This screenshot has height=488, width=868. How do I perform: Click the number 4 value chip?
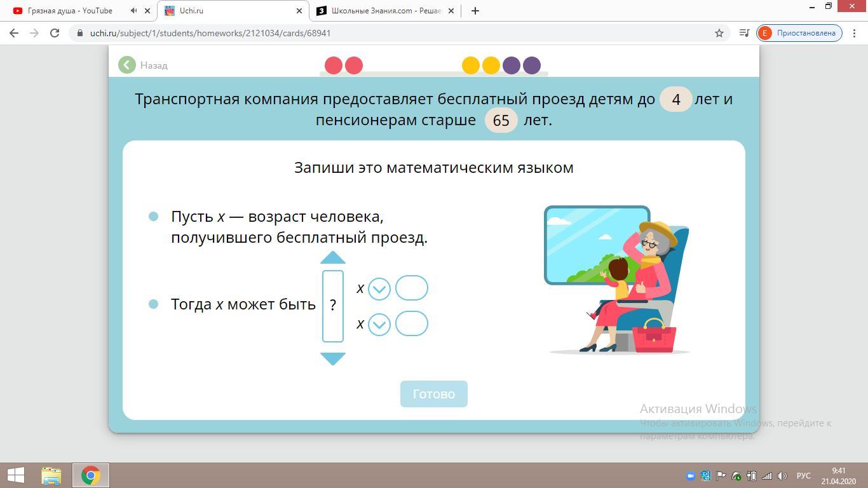[x=676, y=99]
